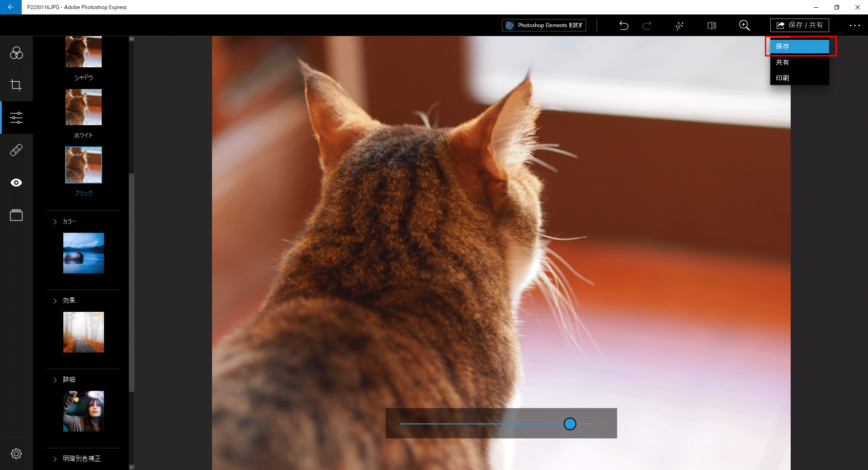Choose 印刷 from the dropdown menu

click(799, 78)
